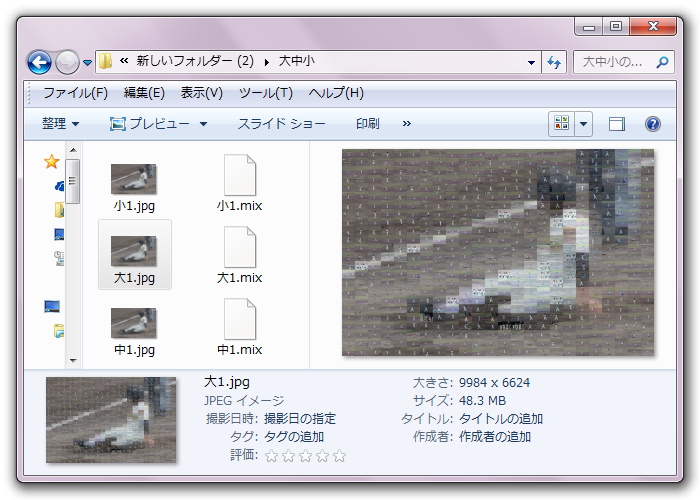Image resolution: width=700 pixels, height=500 pixels.
Task: Set rating with the first star
Action: tap(271, 456)
